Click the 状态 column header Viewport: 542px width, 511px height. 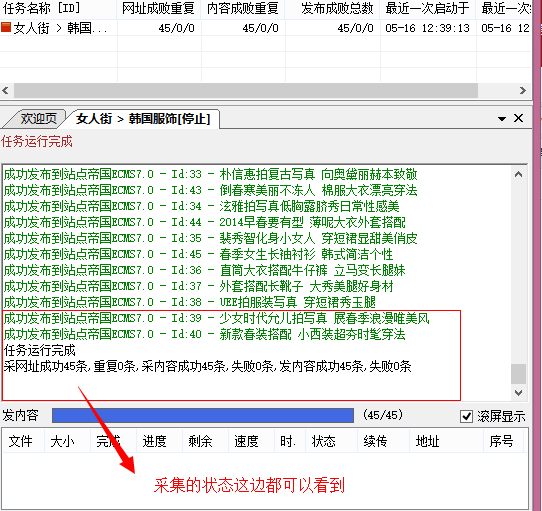tap(324, 442)
